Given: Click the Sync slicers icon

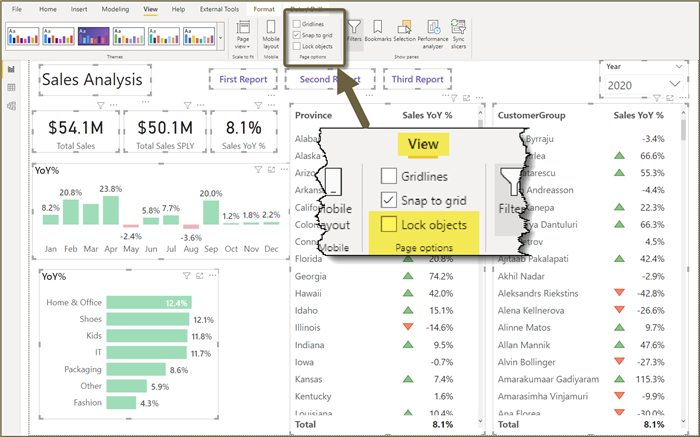Looking at the screenshot, I should (458, 33).
